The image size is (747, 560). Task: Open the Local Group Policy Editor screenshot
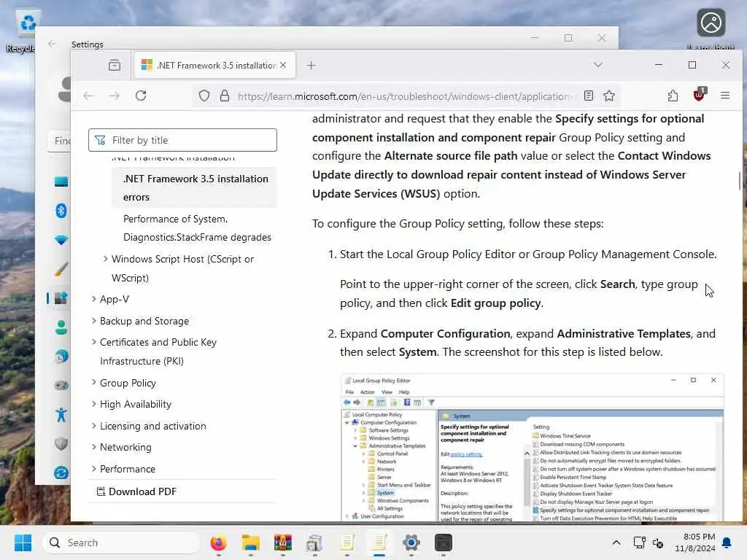(x=532, y=448)
